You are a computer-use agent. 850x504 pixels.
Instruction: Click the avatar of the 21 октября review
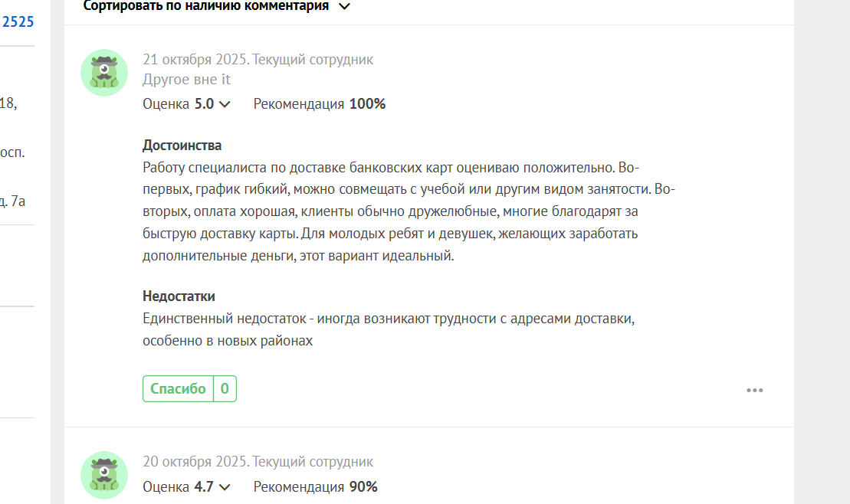tap(104, 73)
